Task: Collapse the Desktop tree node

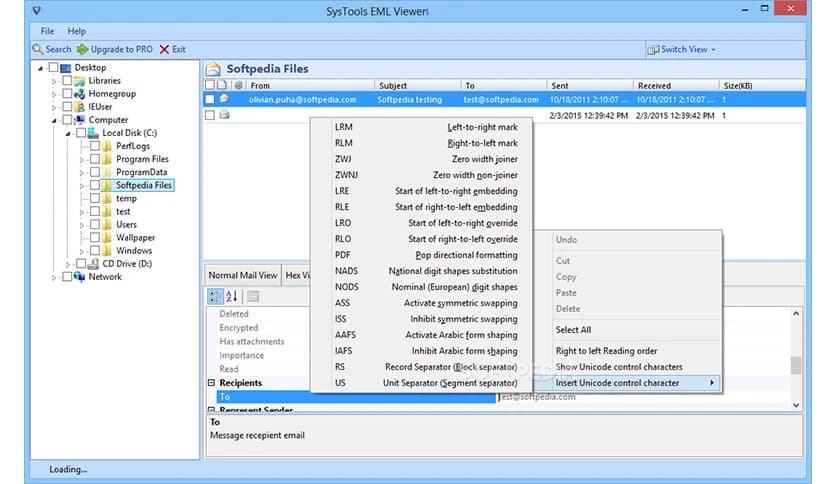Action: tap(41, 68)
